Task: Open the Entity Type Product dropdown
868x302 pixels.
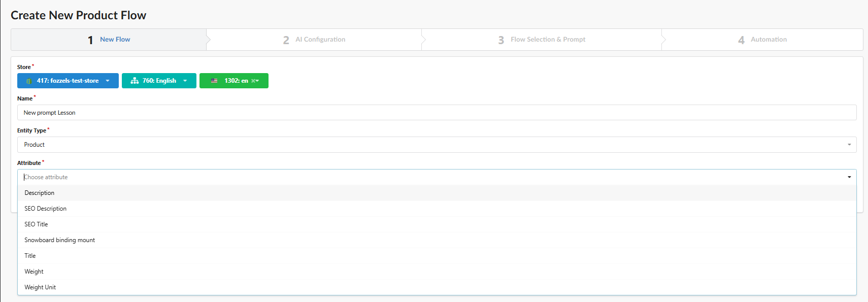Action: (437, 145)
